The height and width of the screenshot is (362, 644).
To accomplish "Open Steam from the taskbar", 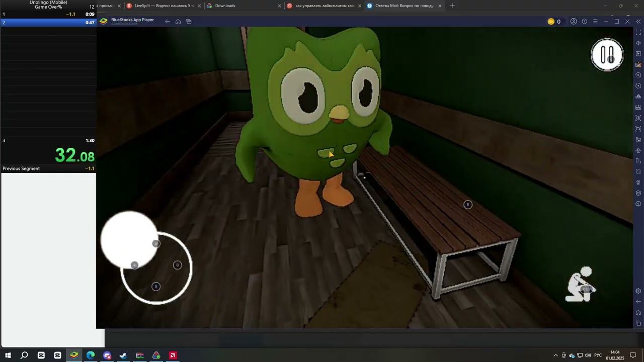I will pos(123,355).
